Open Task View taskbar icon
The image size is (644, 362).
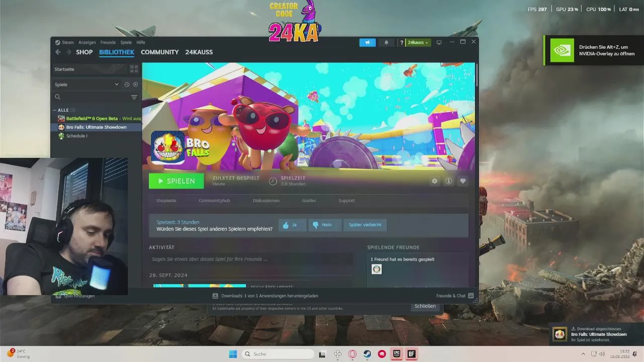323,354
